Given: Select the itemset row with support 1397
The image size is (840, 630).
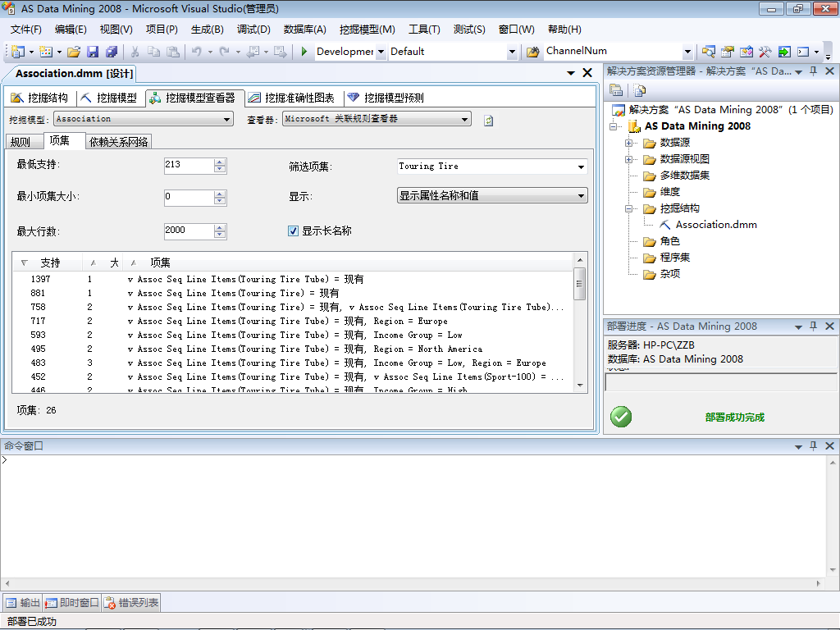Looking at the screenshot, I should [293, 279].
